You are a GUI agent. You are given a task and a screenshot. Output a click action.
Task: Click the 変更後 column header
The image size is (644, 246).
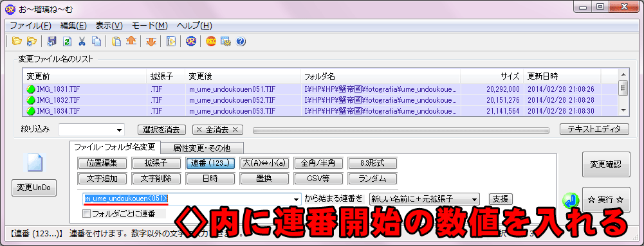pyautogui.click(x=243, y=76)
